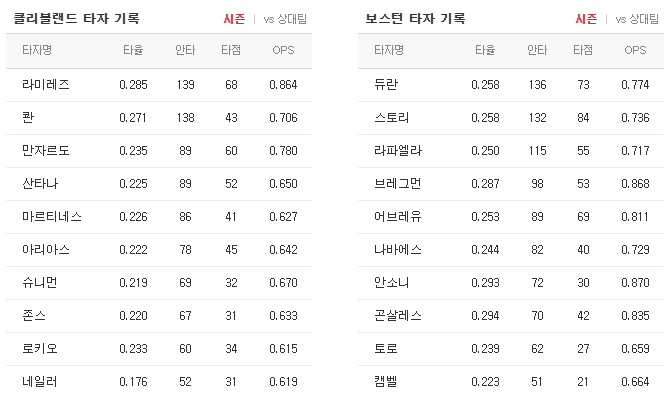The height and width of the screenshot is (401, 672).
Task: Select batter 만자르도
Action: (x=45, y=151)
